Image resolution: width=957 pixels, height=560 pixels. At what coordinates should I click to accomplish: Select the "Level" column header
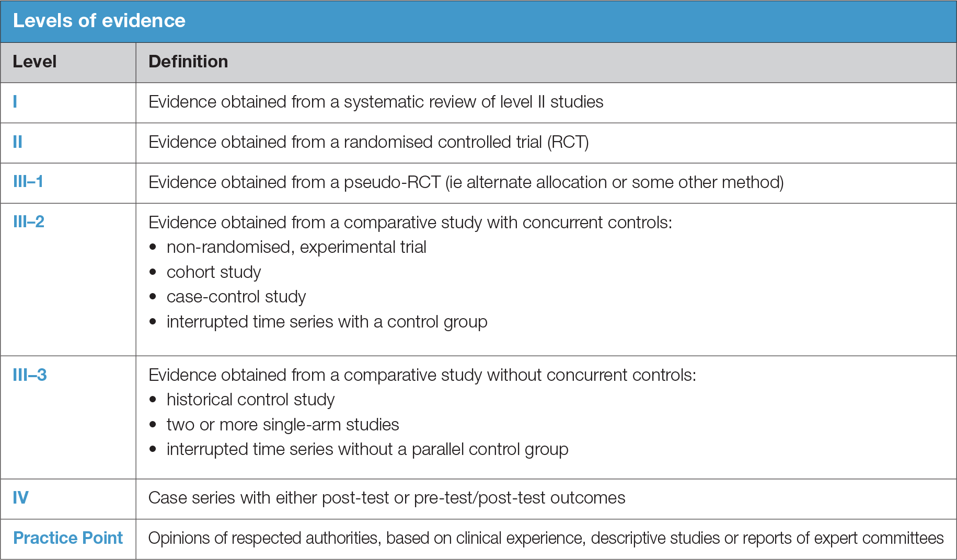(x=34, y=62)
